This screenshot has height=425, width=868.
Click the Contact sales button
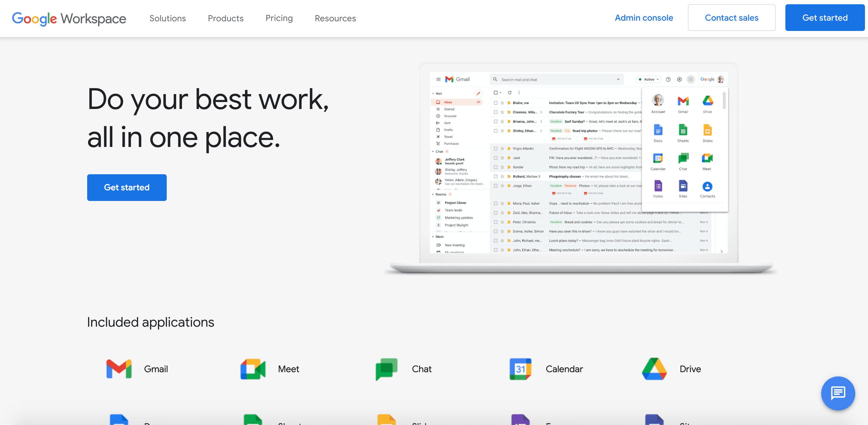[x=732, y=18]
